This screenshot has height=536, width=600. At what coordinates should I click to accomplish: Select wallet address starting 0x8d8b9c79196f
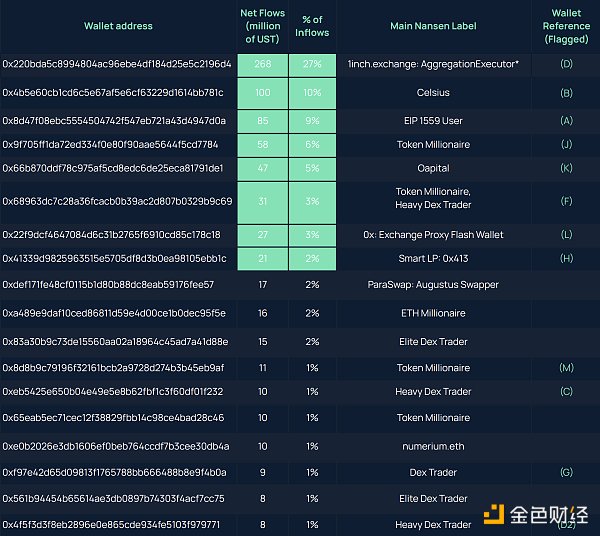click(113, 368)
